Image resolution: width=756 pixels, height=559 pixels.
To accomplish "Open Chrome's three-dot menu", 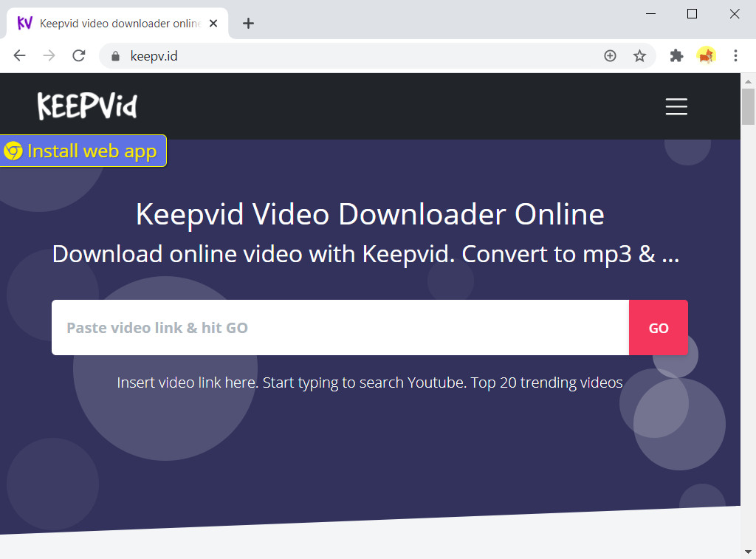I will coord(735,56).
